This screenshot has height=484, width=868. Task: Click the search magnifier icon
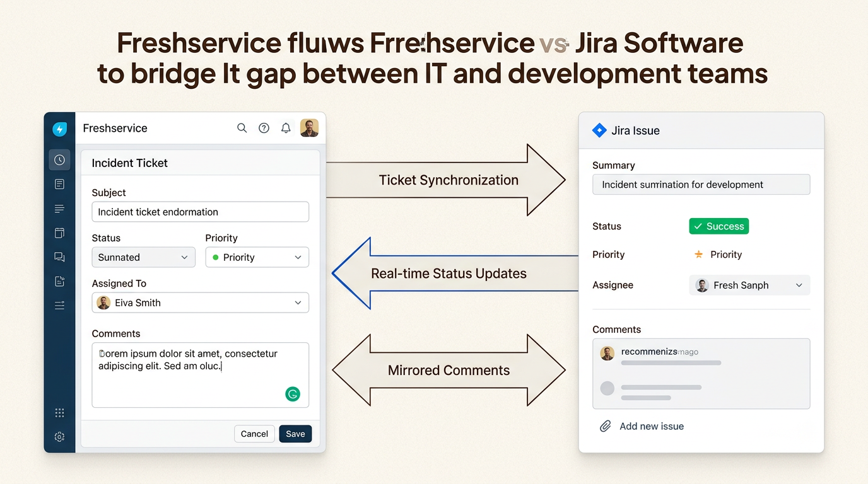tap(242, 128)
